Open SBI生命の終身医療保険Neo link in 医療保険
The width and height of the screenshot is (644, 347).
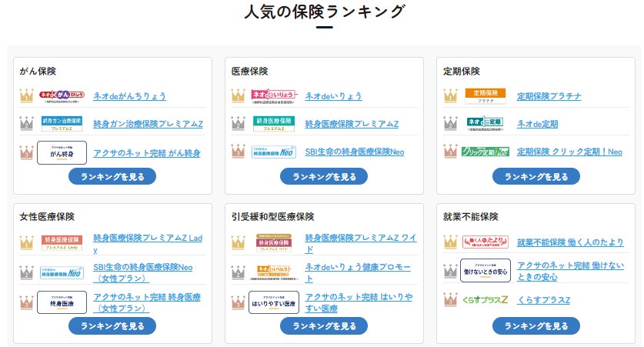[x=354, y=152]
